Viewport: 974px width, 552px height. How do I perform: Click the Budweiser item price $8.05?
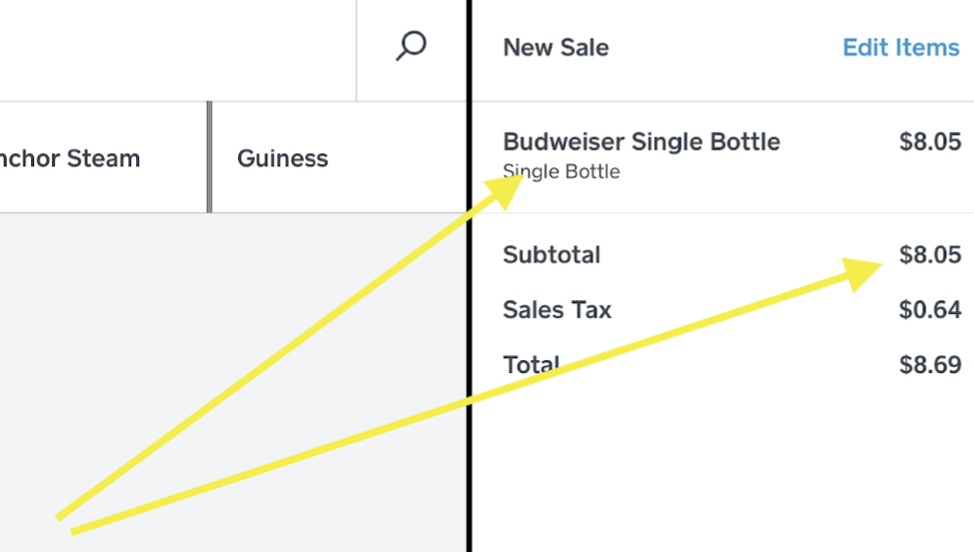[x=930, y=142]
